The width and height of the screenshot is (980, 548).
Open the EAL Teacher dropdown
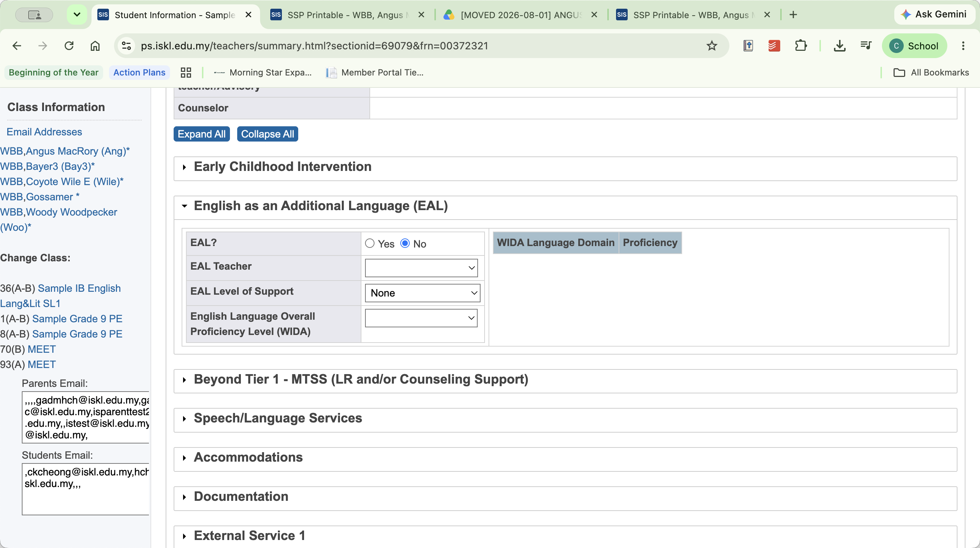421,268
